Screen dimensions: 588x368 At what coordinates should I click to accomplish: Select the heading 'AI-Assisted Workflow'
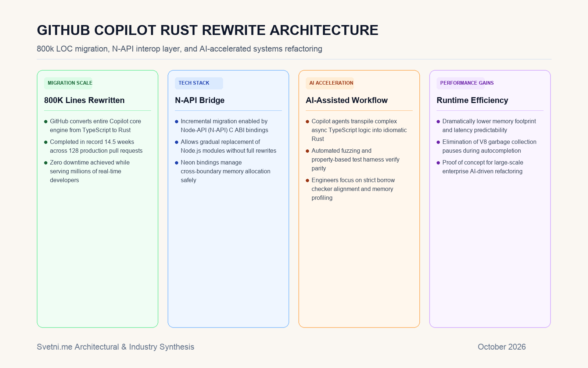[347, 100]
